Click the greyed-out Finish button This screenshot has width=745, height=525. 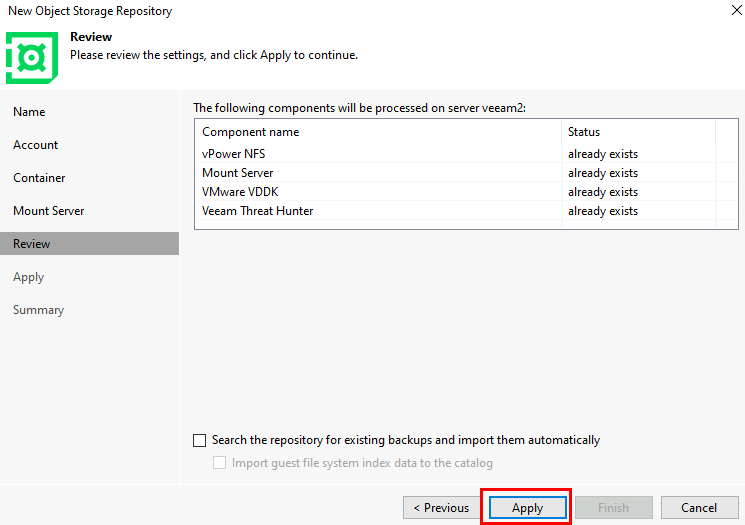click(x=614, y=508)
